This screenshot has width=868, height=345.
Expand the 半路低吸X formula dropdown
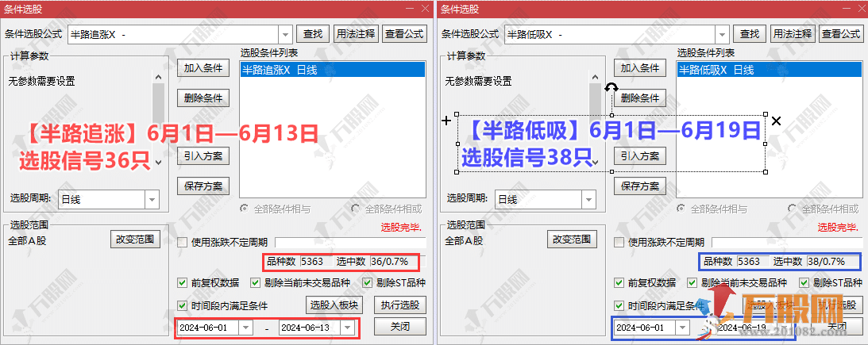pos(721,34)
